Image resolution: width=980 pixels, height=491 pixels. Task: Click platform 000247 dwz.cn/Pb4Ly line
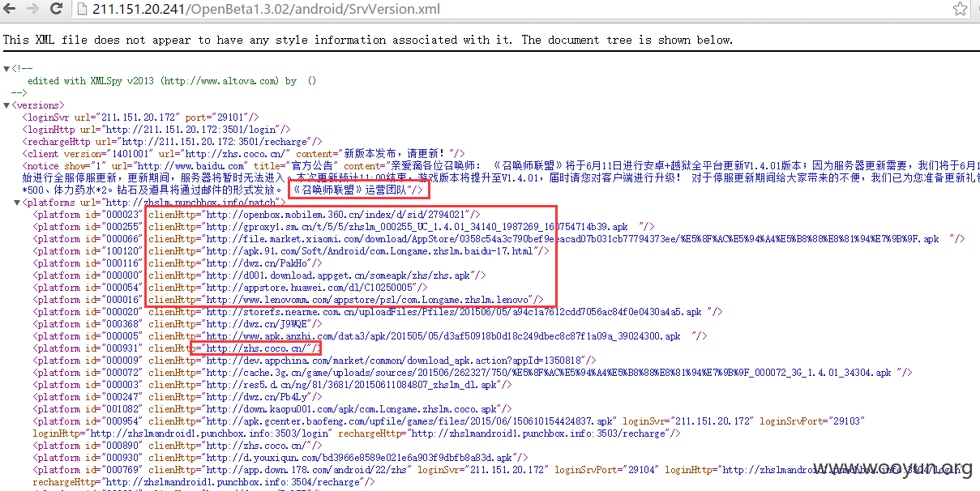178,397
